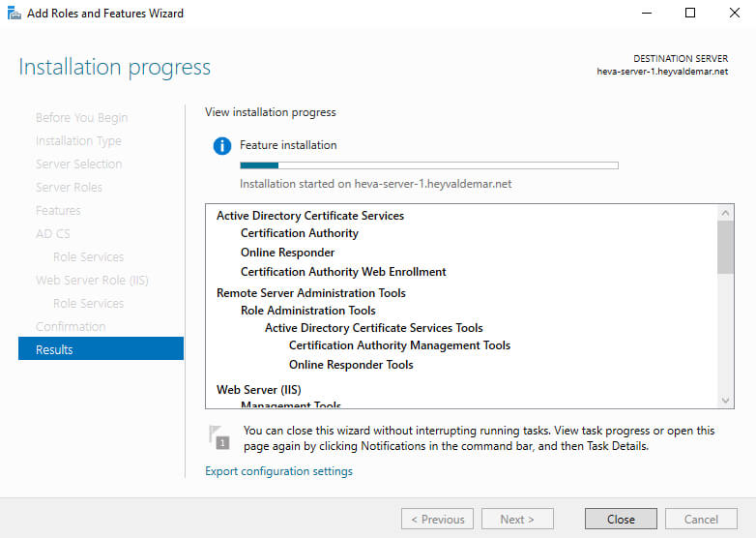Click the Previous button

pos(437,520)
